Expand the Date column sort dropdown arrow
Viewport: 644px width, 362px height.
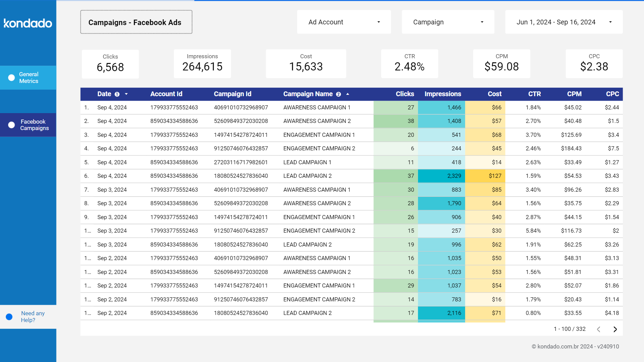pyautogui.click(x=127, y=94)
